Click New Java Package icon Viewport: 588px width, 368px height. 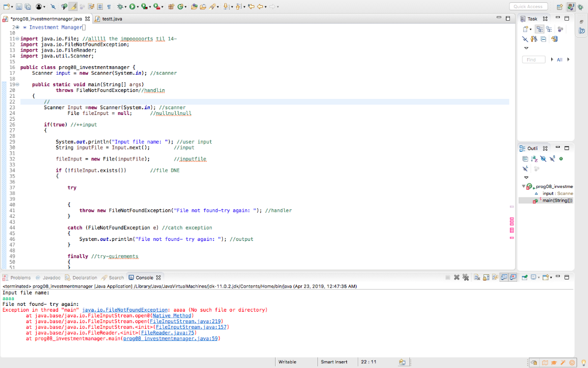(x=171, y=7)
